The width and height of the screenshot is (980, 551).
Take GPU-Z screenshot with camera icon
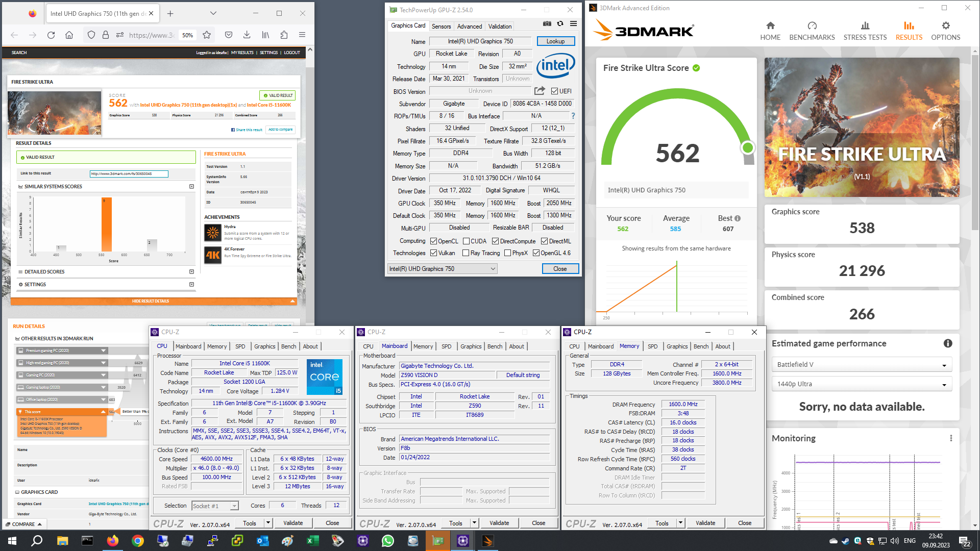(x=547, y=23)
